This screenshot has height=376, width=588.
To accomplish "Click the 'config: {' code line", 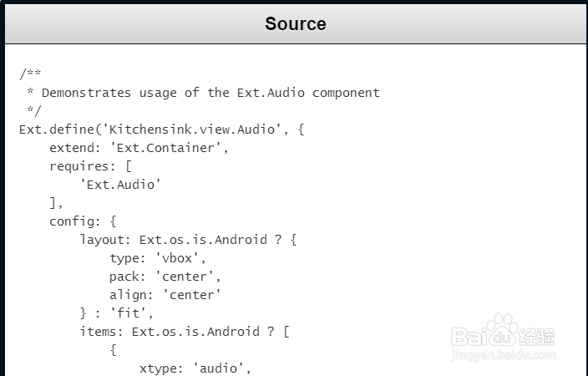I will 83,221.
